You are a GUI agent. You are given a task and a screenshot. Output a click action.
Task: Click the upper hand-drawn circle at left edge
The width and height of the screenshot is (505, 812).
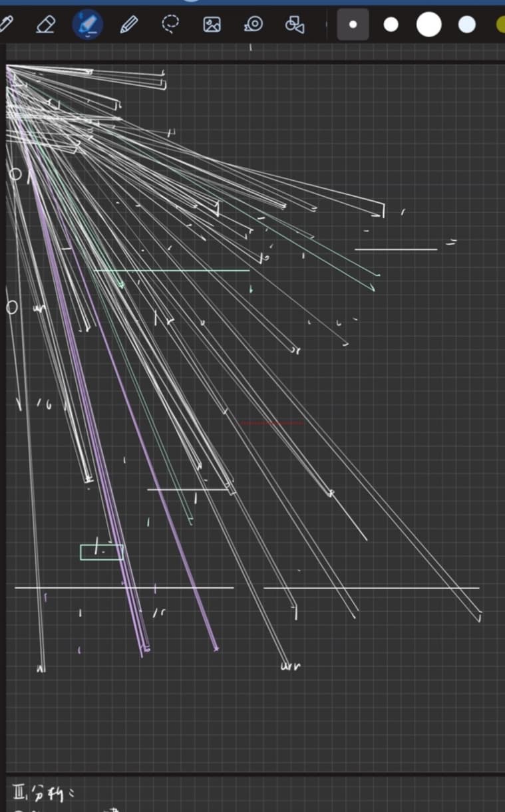[x=15, y=176]
